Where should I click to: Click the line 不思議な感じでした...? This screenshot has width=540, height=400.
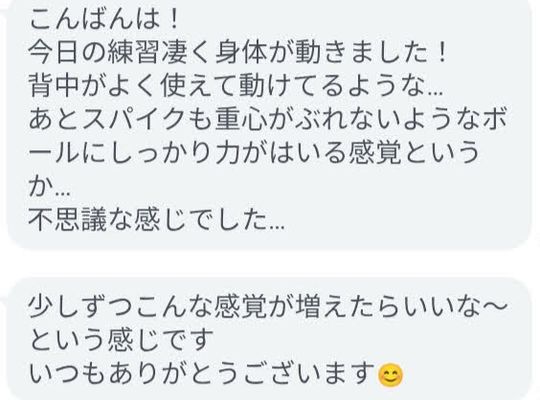pyautogui.click(x=157, y=220)
